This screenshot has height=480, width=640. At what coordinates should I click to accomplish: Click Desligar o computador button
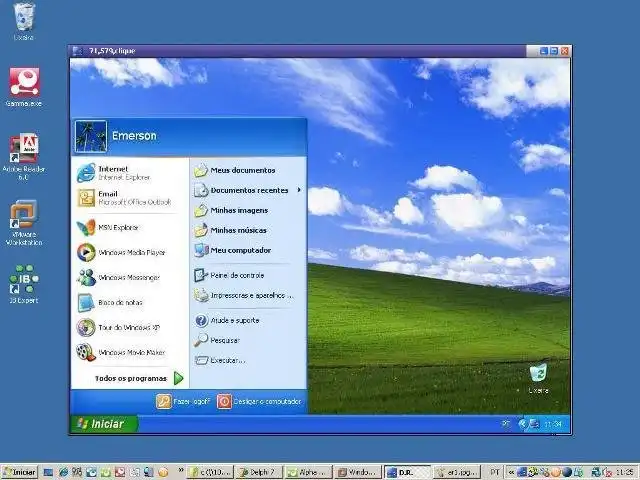coord(260,402)
